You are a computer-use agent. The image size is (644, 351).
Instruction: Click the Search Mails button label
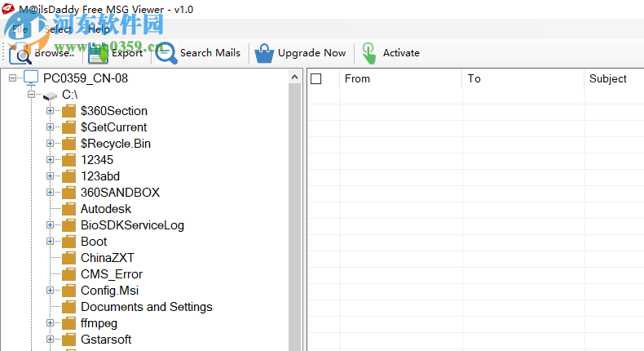tap(210, 53)
